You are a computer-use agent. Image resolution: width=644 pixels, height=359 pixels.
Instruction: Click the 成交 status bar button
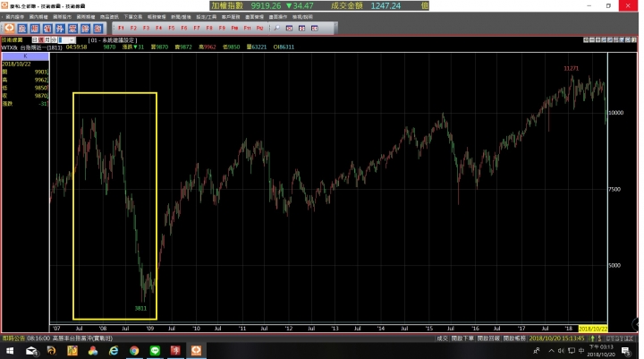[443, 338]
